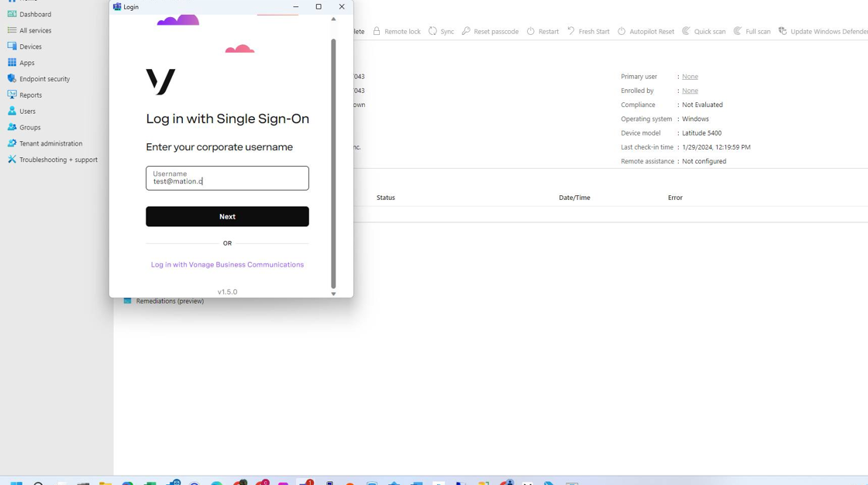
Task: Open the Enrolled by None link
Action: coord(690,90)
